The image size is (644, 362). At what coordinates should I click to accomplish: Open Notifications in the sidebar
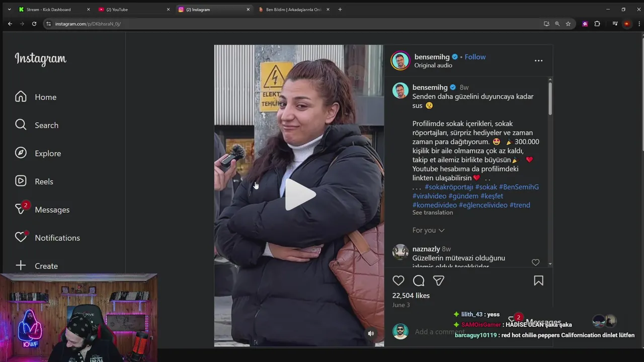[x=47, y=238]
